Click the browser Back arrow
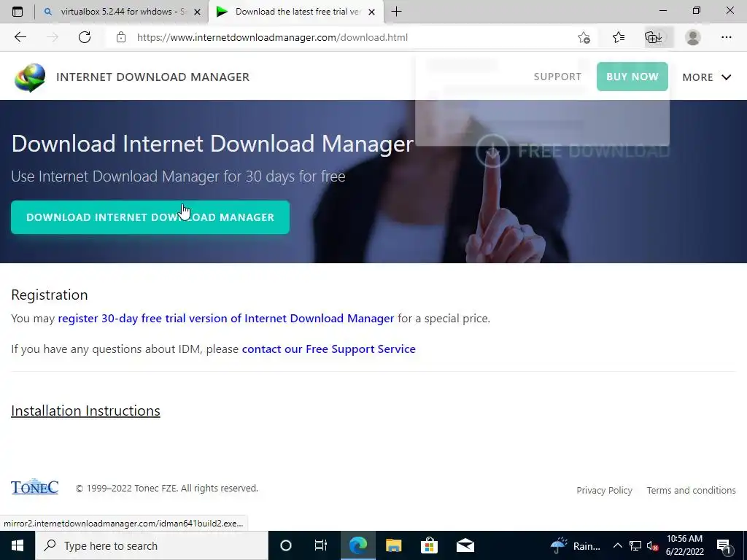This screenshot has height=560, width=747. pos(20,37)
